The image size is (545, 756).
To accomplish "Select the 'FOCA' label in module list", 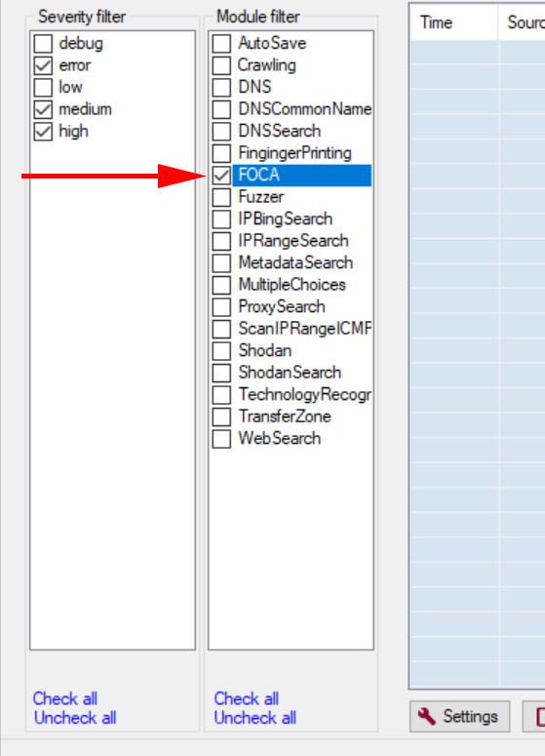I will (x=258, y=175).
